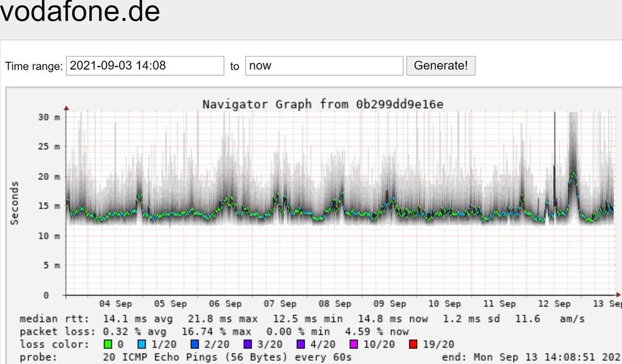Click the vodafone.de page heading
The image size is (622, 364).
(x=80, y=11)
